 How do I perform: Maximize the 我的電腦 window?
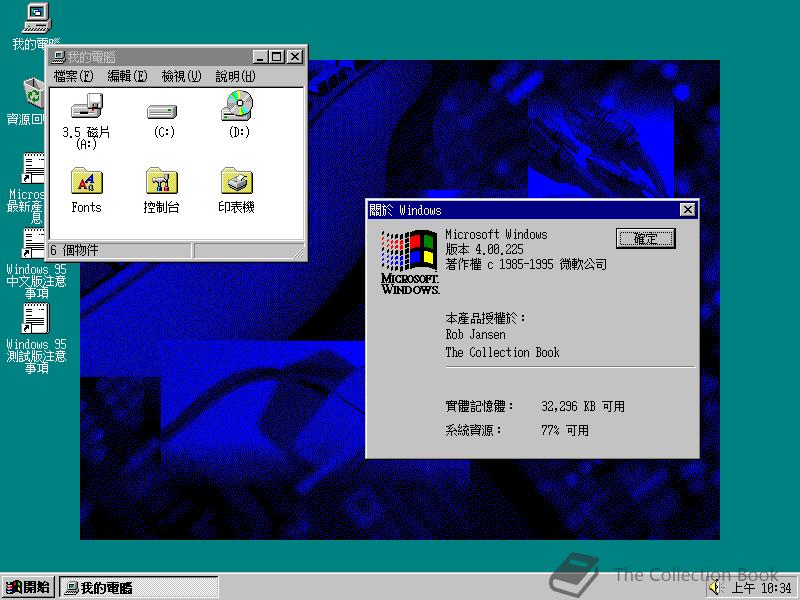(x=277, y=57)
